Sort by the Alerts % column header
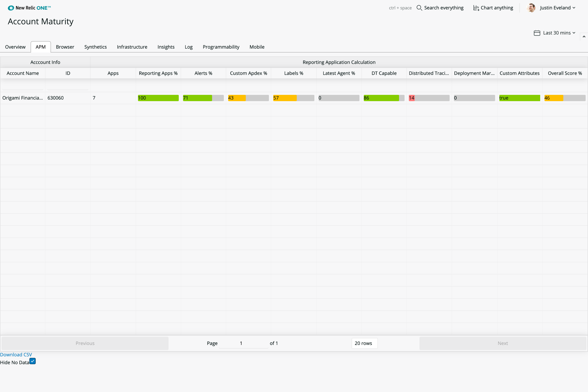This screenshot has width=588, height=392. click(x=203, y=73)
